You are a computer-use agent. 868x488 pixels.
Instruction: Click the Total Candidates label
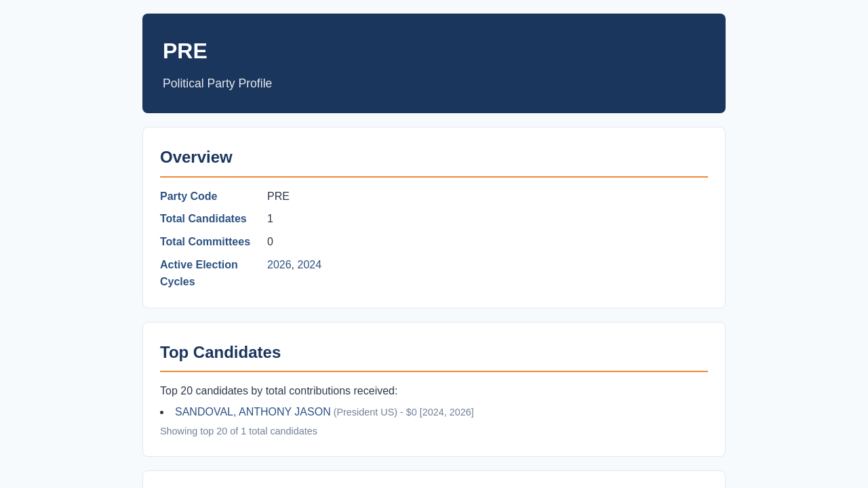(203, 219)
